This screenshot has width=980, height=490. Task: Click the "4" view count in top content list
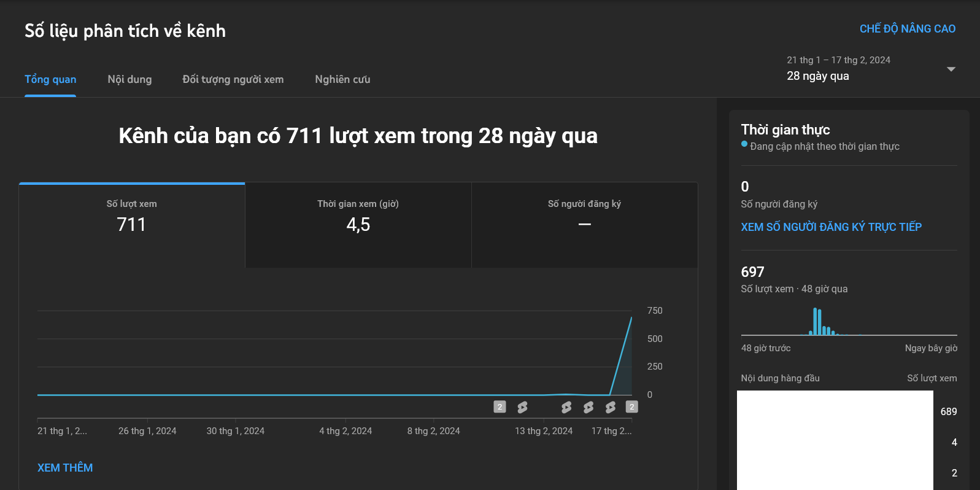pos(954,443)
